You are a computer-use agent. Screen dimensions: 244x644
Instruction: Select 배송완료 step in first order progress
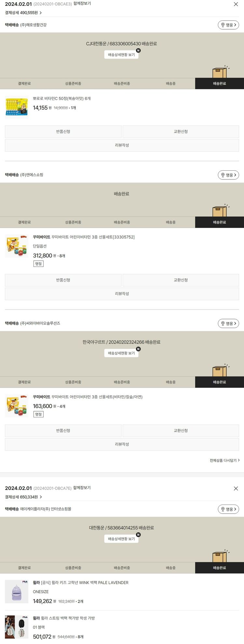220,84
